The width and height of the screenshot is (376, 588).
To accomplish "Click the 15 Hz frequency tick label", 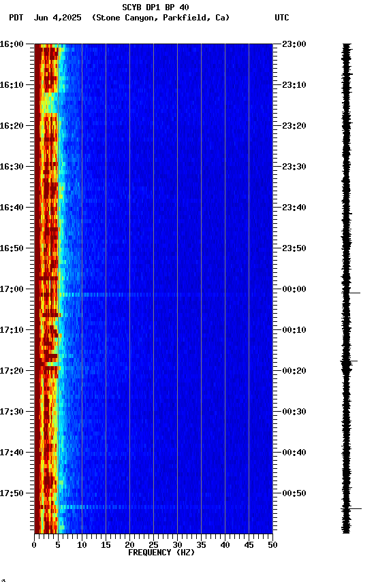I will [106, 545].
